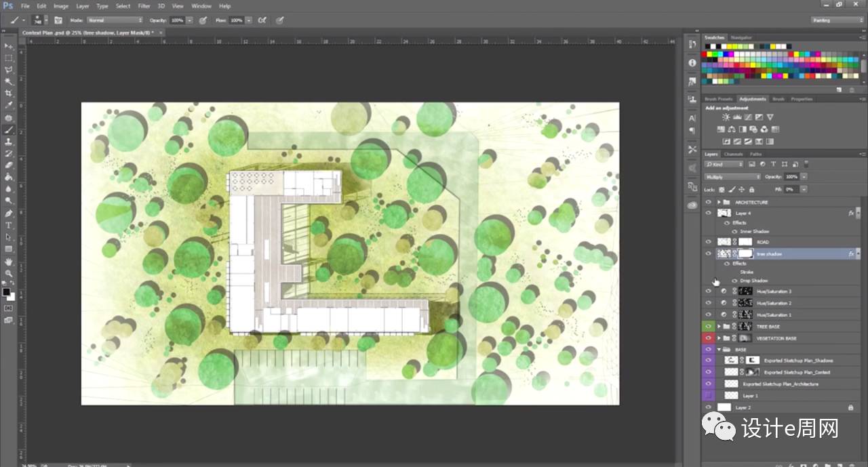This screenshot has height=467, width=868.
Task: Select the Eyedropper tool
Action: (x=9, y=105)
